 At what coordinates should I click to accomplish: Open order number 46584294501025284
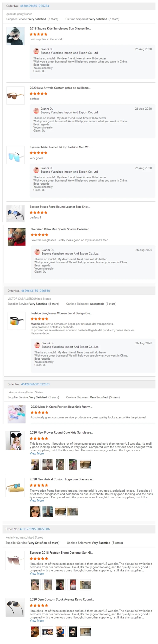tap(35, 6)
